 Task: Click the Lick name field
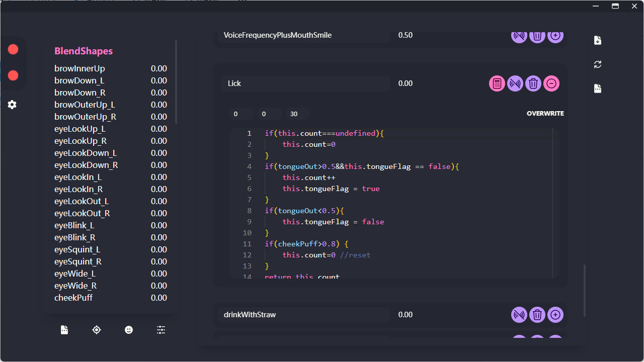click(305, 83)
